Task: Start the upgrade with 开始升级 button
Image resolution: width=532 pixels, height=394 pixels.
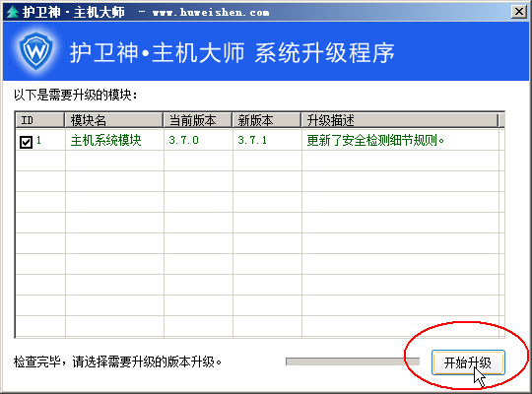Action: tap(468, 362)
